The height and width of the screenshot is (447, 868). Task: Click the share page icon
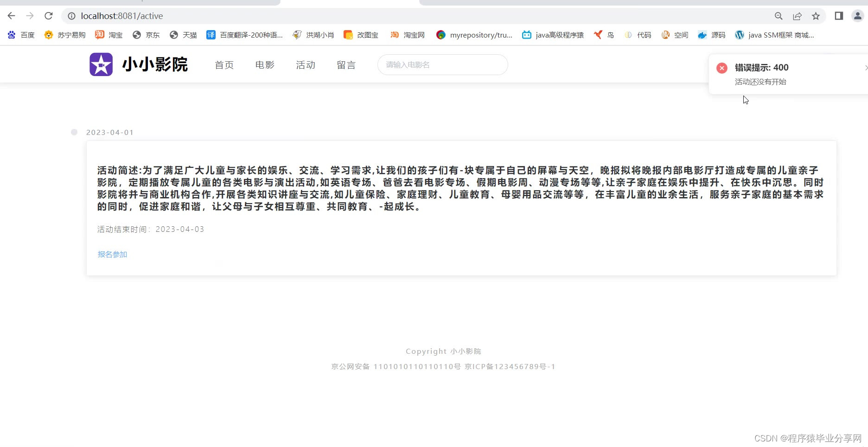[x=797, y=16]
